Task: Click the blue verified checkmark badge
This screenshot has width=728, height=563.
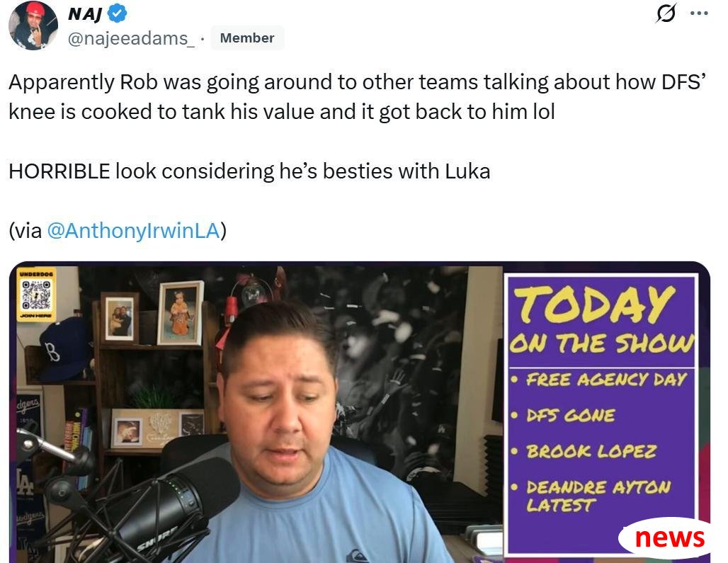Action: pos(118,13)
